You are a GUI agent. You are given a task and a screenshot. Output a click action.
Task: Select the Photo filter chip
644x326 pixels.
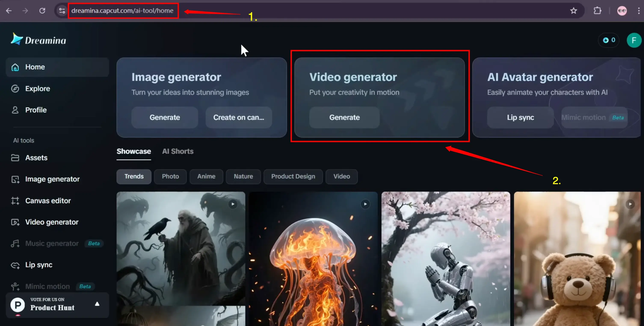[170, 177]
